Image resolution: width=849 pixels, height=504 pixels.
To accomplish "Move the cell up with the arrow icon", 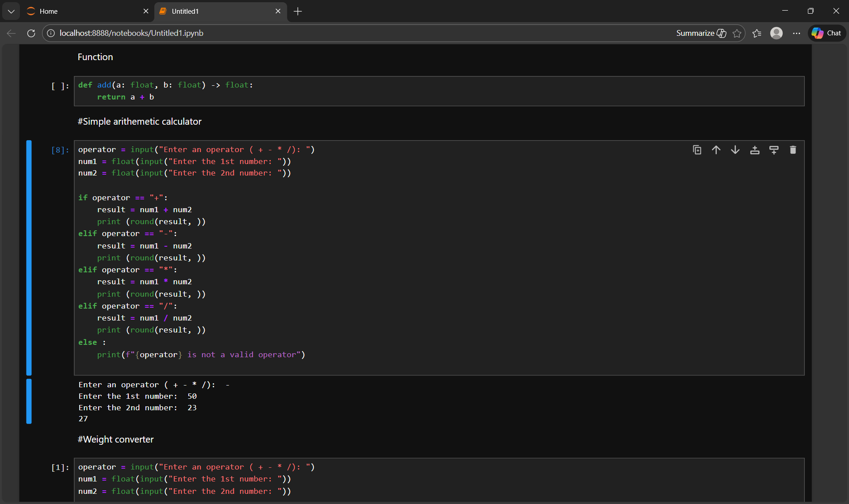I will 716,150.
